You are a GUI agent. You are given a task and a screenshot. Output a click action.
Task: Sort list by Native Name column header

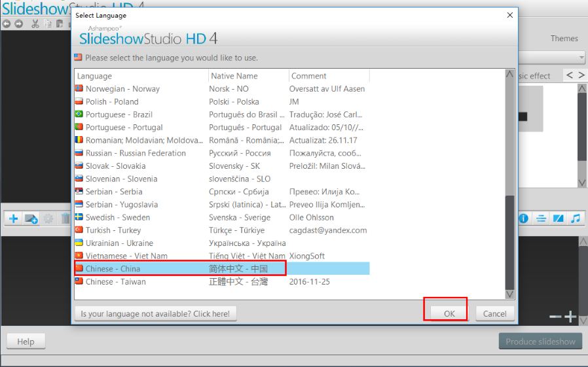pyautogui.click(x=249, y=76)
